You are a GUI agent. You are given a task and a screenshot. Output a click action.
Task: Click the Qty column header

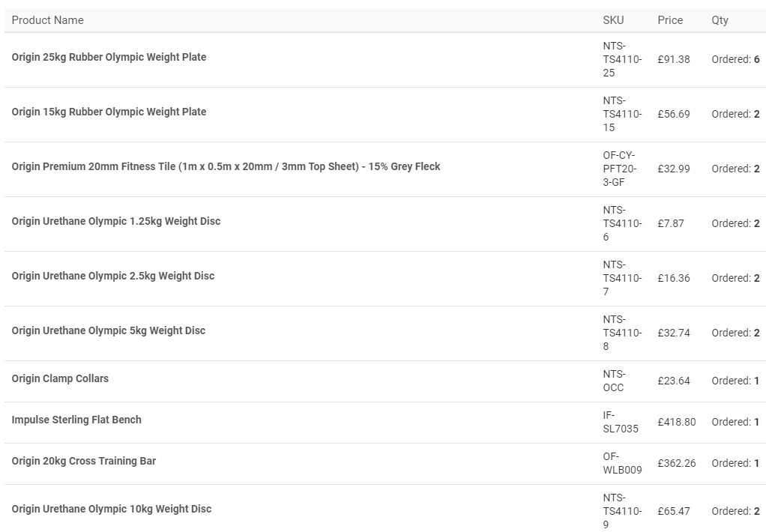click(720, 20)
